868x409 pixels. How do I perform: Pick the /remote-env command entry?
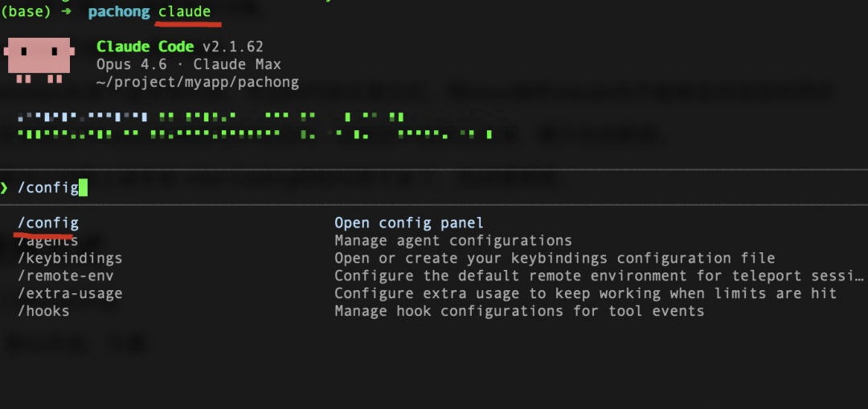click(x=65, y=276)
